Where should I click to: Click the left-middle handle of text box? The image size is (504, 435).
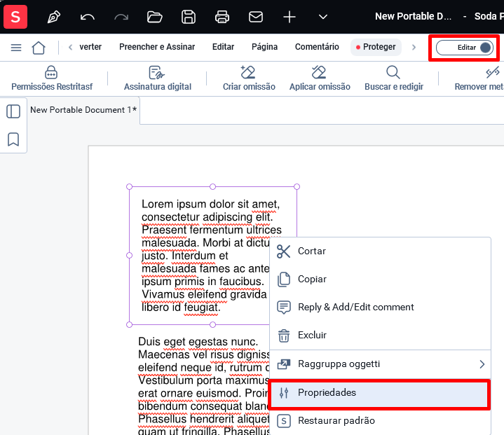(x=129, y=256)
